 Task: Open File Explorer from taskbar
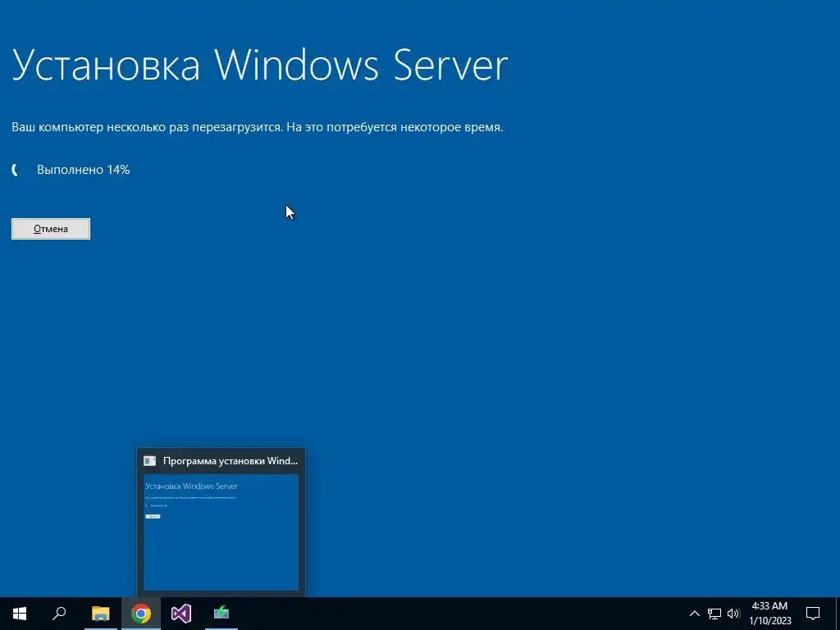point(100,614)
